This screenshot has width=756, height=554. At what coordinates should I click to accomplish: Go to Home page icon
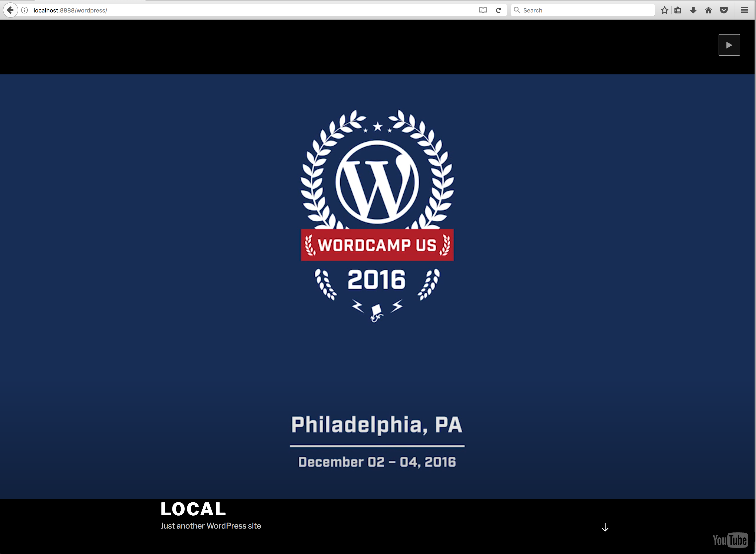pyautogui.click(x=709, y=10)
